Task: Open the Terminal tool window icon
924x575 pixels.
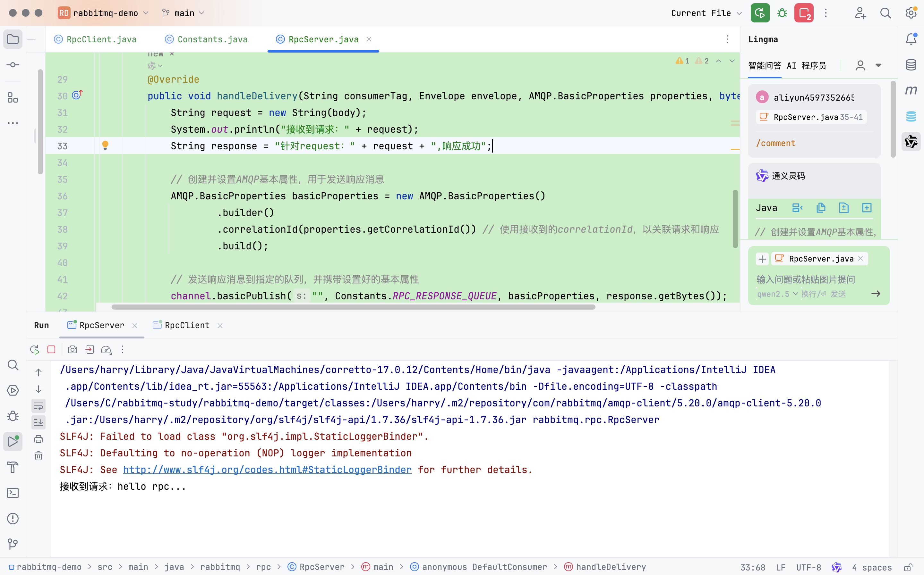Action: coord(13,493)
